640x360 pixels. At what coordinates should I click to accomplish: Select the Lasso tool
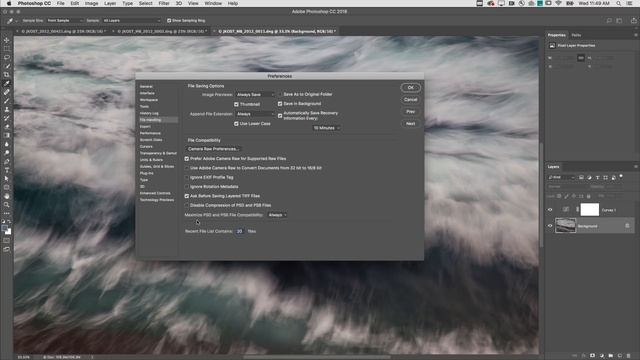7,57
